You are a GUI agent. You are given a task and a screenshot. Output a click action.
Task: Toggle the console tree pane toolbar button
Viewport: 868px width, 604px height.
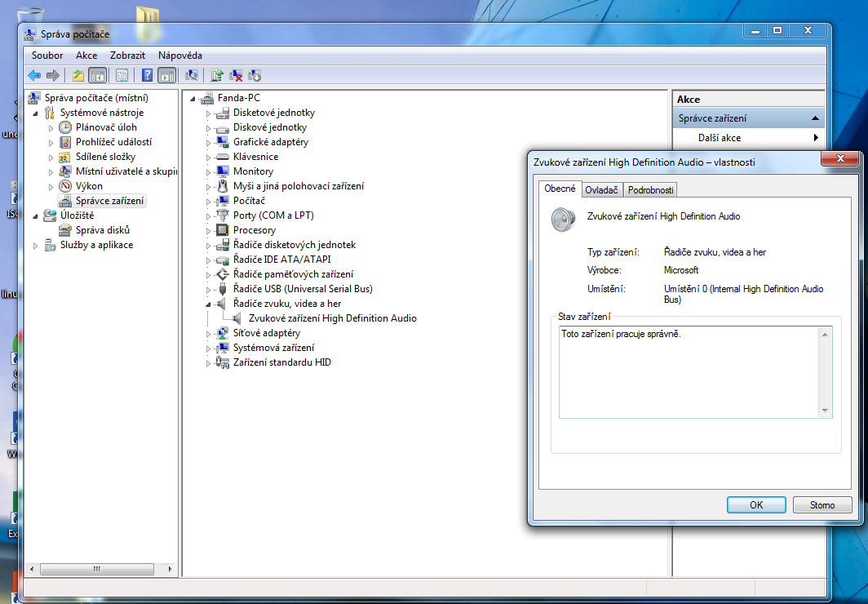coord(97,76)
